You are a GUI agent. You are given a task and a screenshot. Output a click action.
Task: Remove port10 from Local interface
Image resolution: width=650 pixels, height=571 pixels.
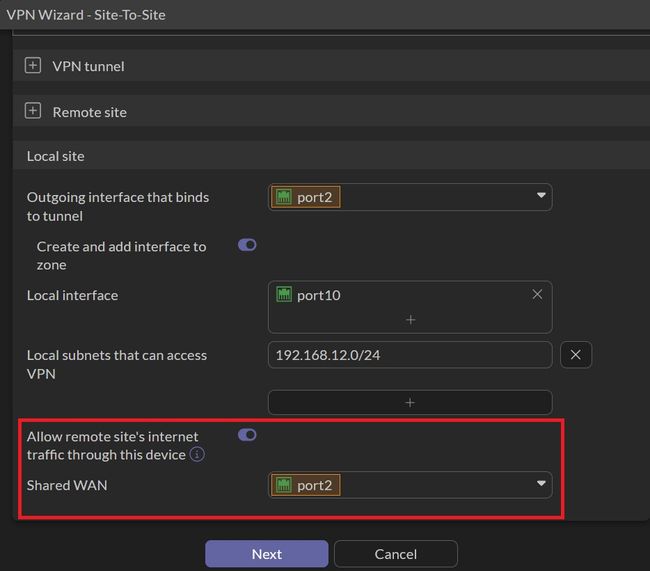(x=537, y=294)
